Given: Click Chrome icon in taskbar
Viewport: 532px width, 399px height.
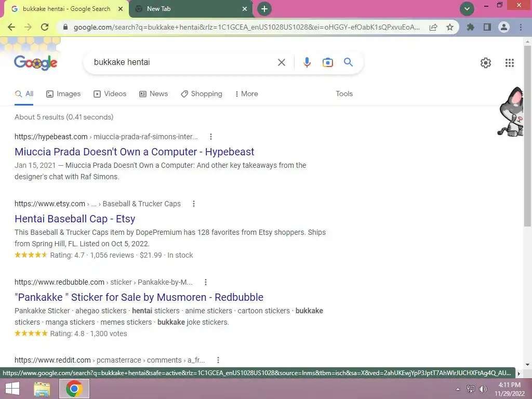Looking at the screenshot, I should click(74, 389).
